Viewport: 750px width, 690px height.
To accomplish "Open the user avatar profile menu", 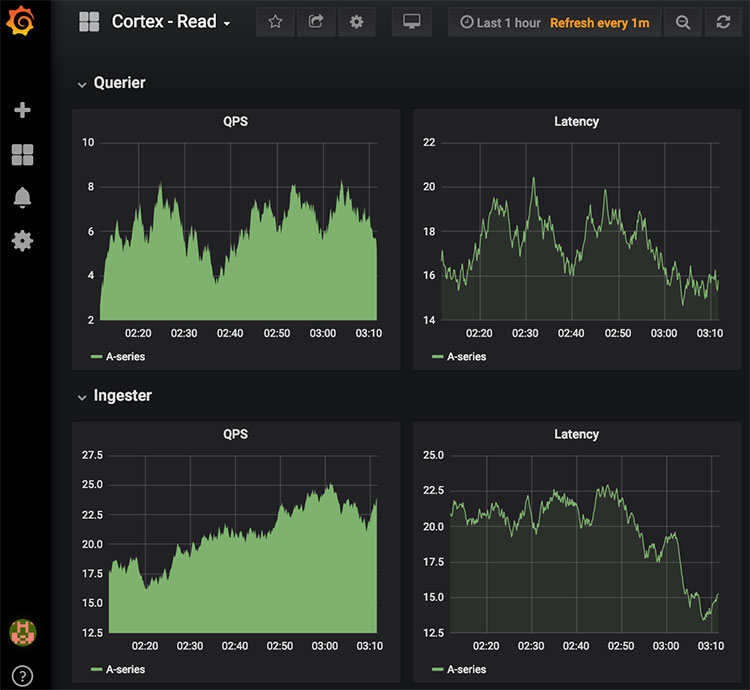I will (x=22, y=632).
